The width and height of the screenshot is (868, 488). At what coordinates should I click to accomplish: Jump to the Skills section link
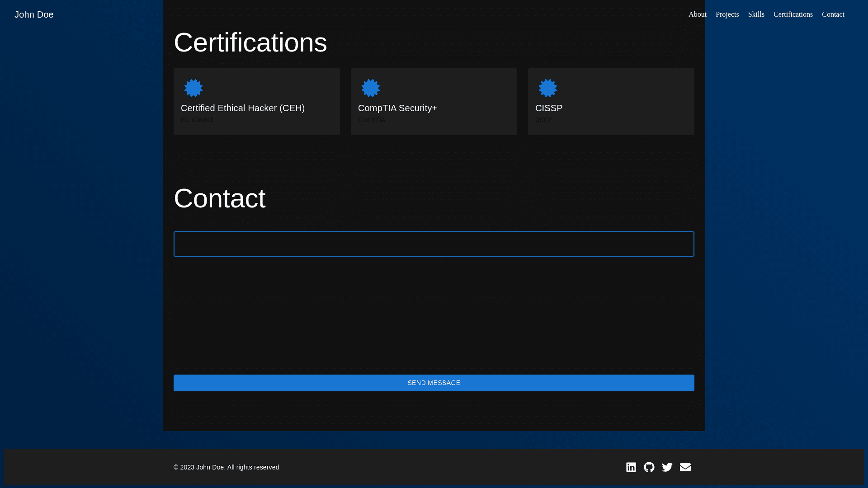pos(756,14)
